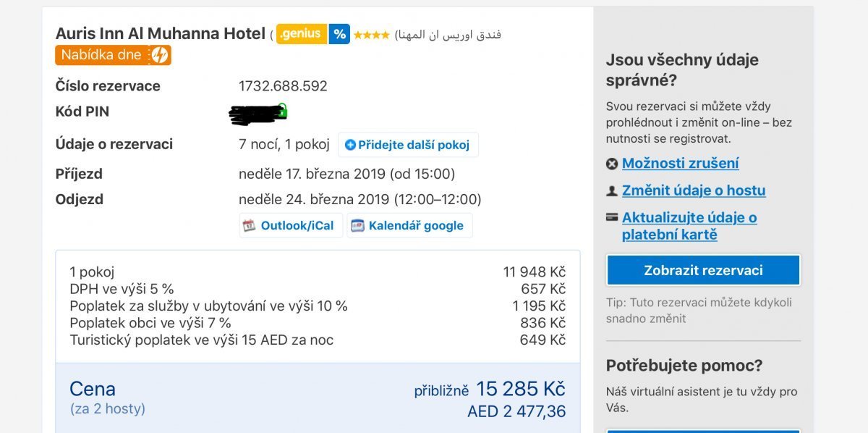The height and width of the screenshot is (433, 868).
Task: Click the lightning bolt deal icon
Action: tap(159, 55)
